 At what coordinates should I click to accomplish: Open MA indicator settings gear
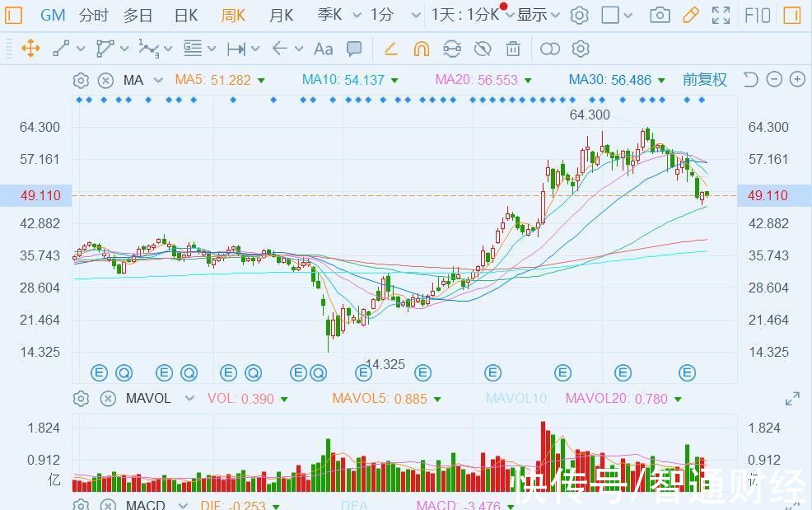[81, 81]
